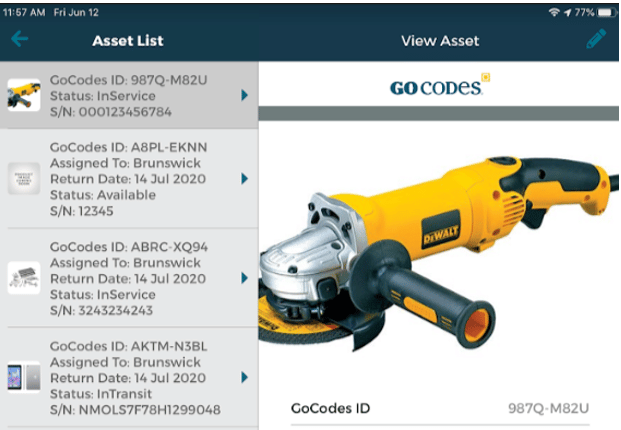Open the pencil edit asset icon
Viewport: 621px width, 430px height.
click(x=596, y=39)
